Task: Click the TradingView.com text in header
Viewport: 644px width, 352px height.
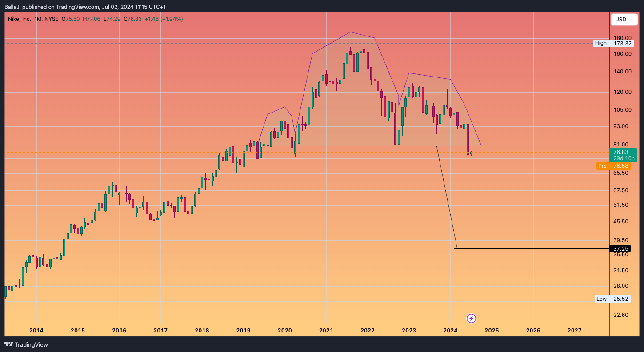Action: coord(77,7)
